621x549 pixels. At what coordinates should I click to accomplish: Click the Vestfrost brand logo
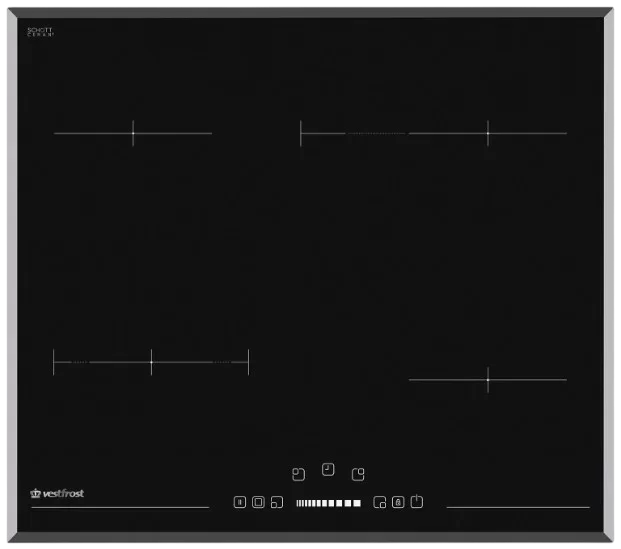click(x=57, y=493)
